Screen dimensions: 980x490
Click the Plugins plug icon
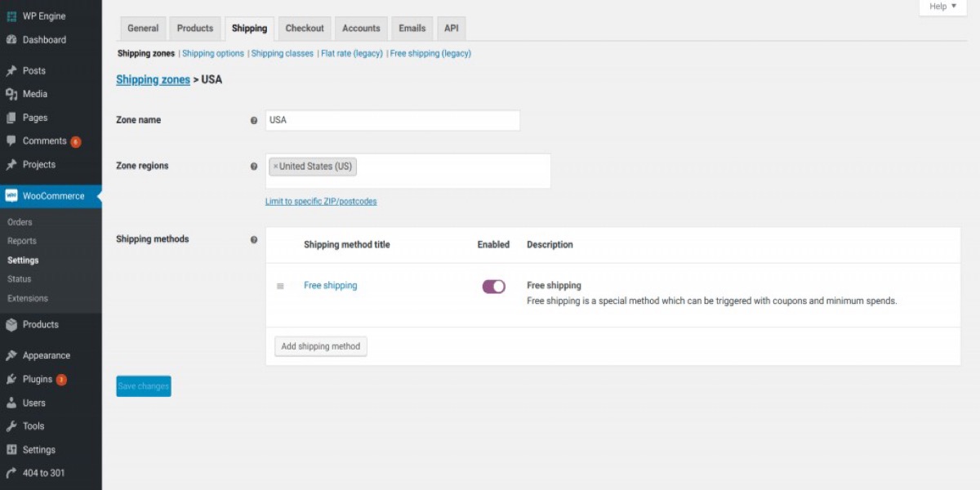11,380
